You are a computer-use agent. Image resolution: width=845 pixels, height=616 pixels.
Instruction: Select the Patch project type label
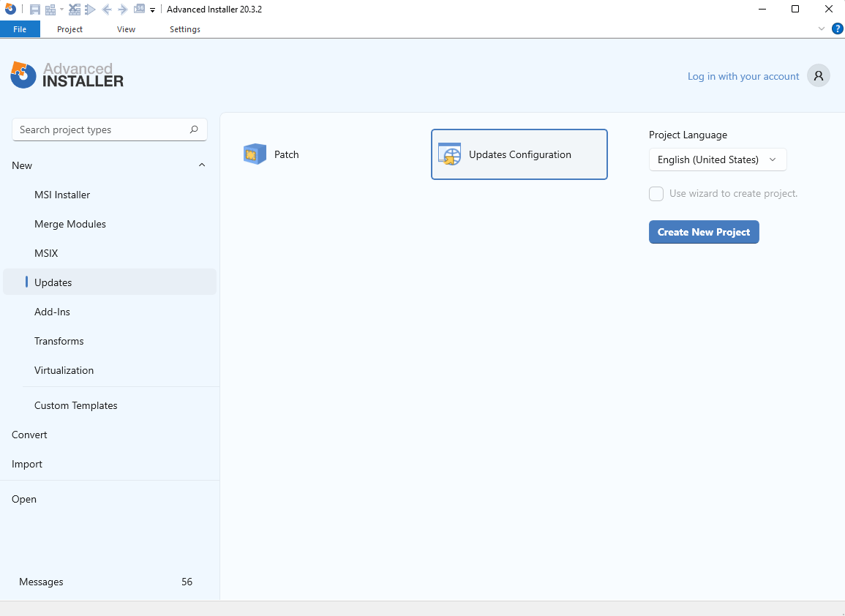point(286,154)
